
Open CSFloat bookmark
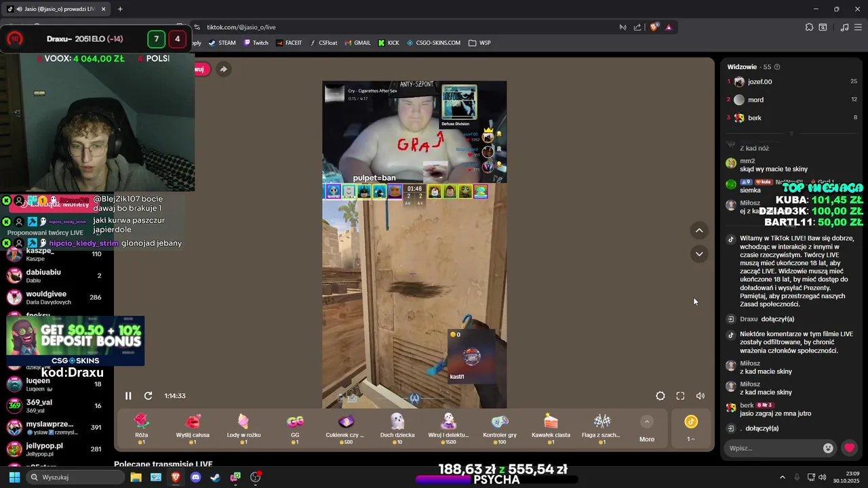pos(323,43)
